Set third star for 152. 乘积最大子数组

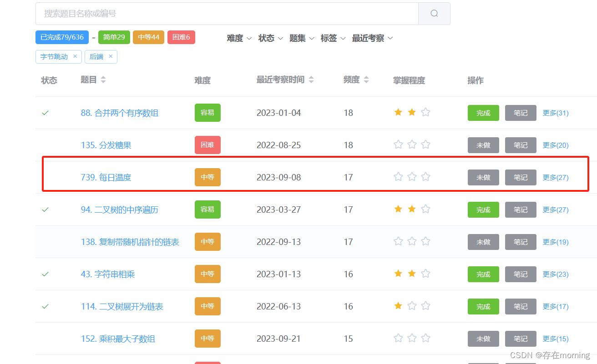425,338
